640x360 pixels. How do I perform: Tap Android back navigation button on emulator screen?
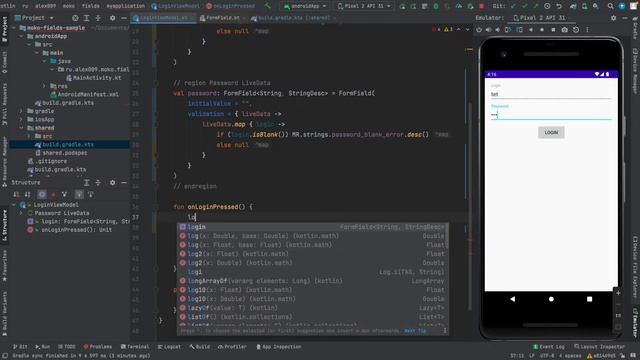point(513,299)
